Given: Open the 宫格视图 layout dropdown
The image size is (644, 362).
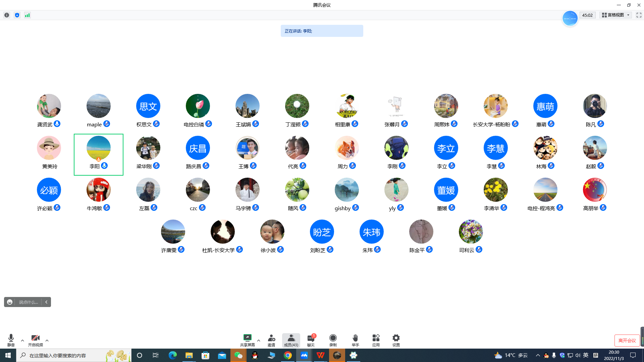Looking at the screenshot, I should pyautogui.click(x=615, y=15).
